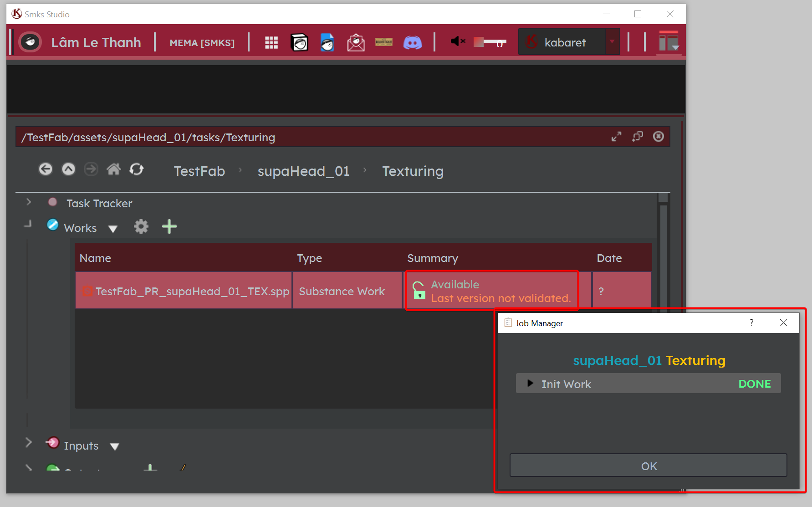Select the Task Tracker item
This screenshot has height=507, width=812.
pyautogui.click(x=99, y=203)
